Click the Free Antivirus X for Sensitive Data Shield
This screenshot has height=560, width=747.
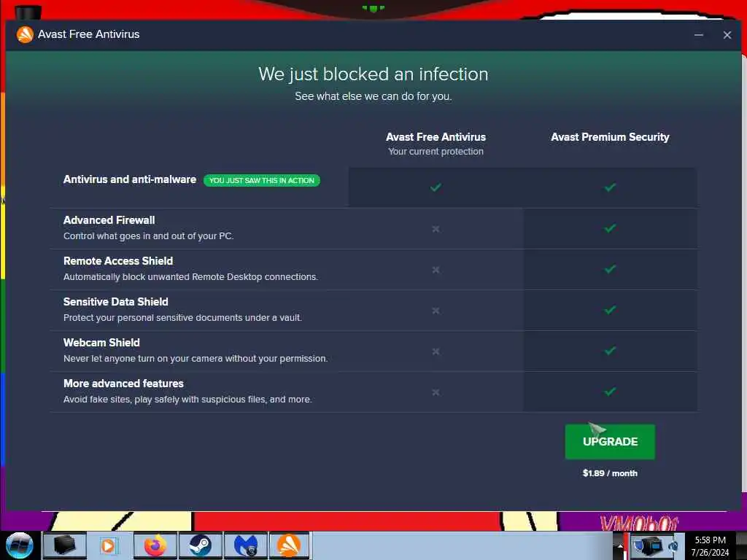point(436,311)
